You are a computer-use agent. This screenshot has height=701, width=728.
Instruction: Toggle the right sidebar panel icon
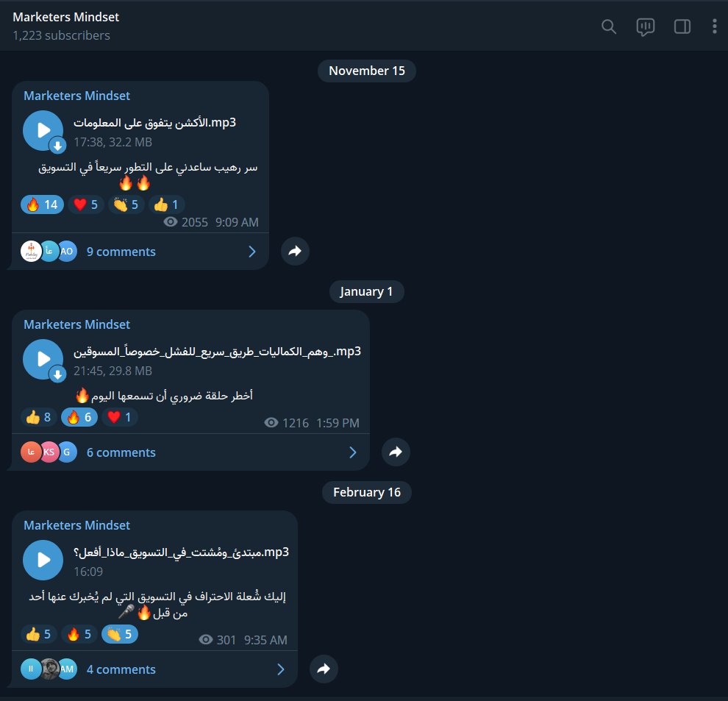(682, 26)
